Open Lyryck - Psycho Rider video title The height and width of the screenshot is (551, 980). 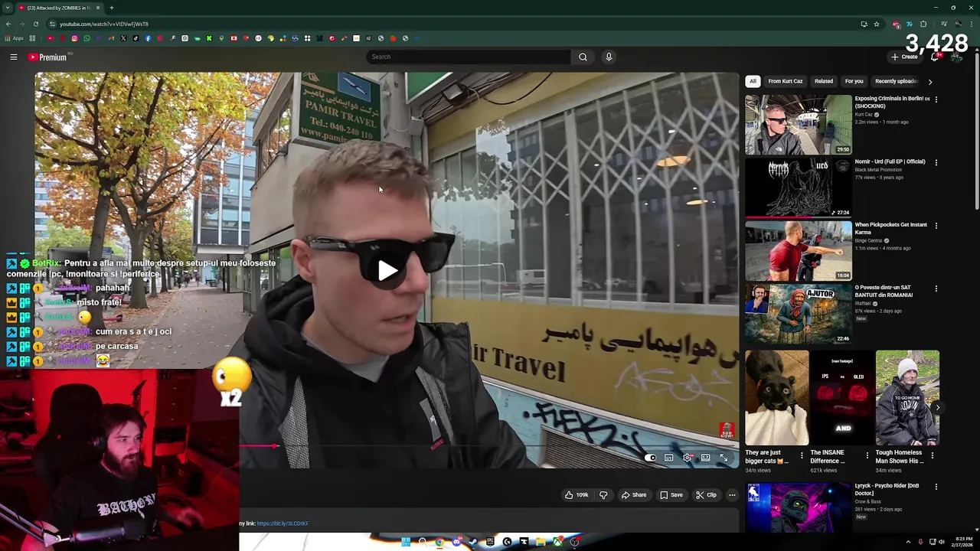tap(887, 489)
